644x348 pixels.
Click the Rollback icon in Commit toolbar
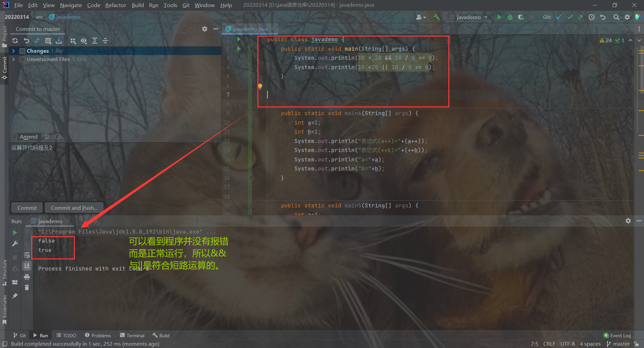point(27,41)
